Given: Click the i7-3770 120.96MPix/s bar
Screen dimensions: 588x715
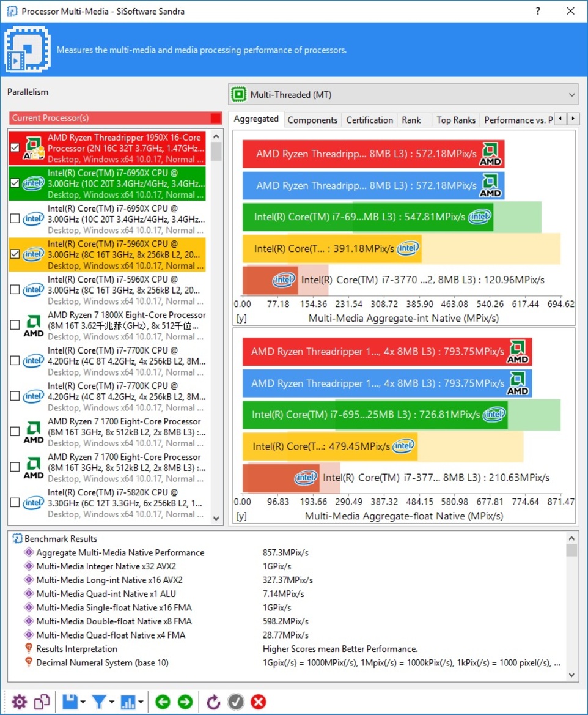Looking at the screenshot, I should [270, 280].
